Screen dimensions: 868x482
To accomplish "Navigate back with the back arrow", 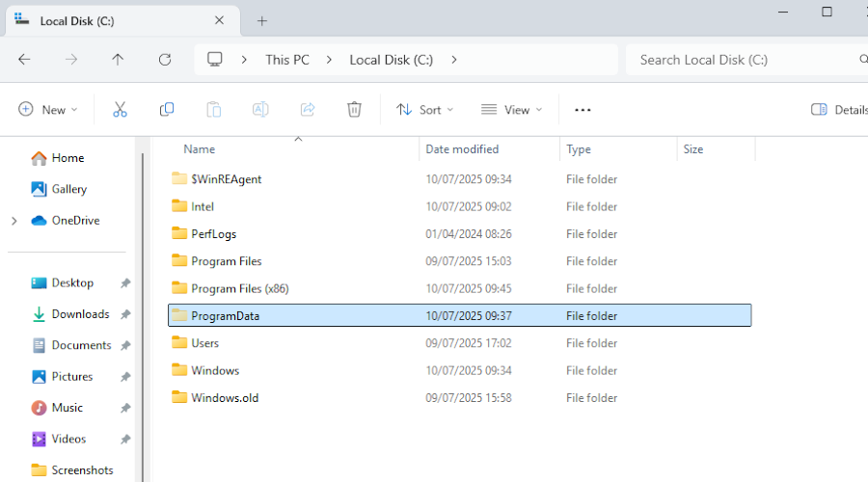I will (x=25, y=60).
